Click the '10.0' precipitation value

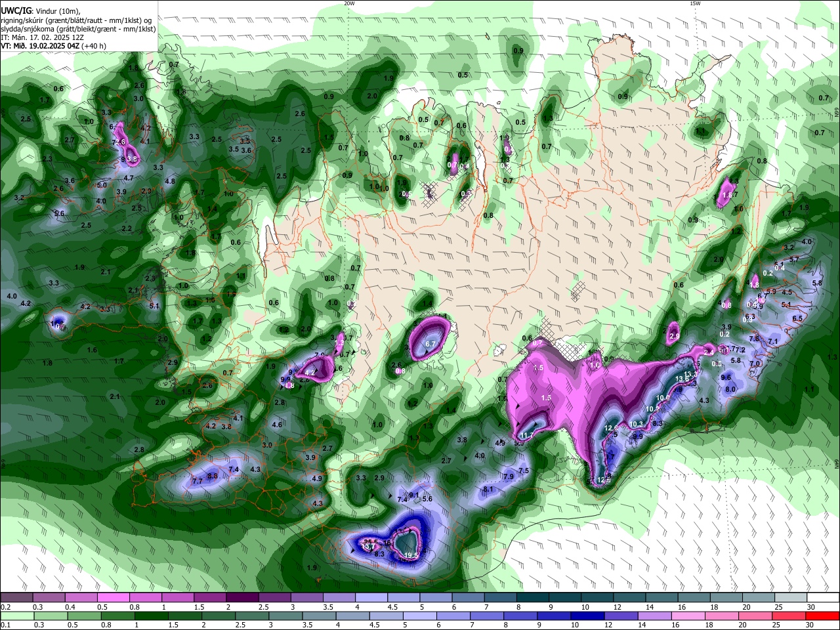click(663, 398)
